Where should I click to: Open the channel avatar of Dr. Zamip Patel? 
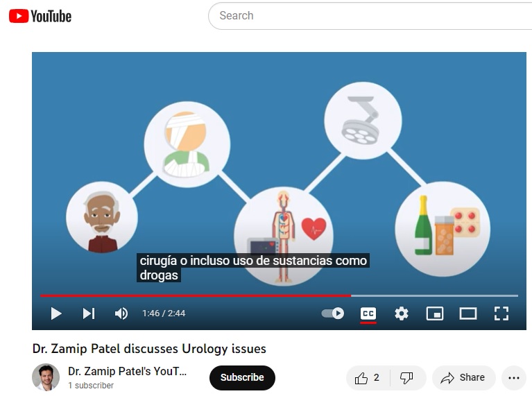(46, 377)
